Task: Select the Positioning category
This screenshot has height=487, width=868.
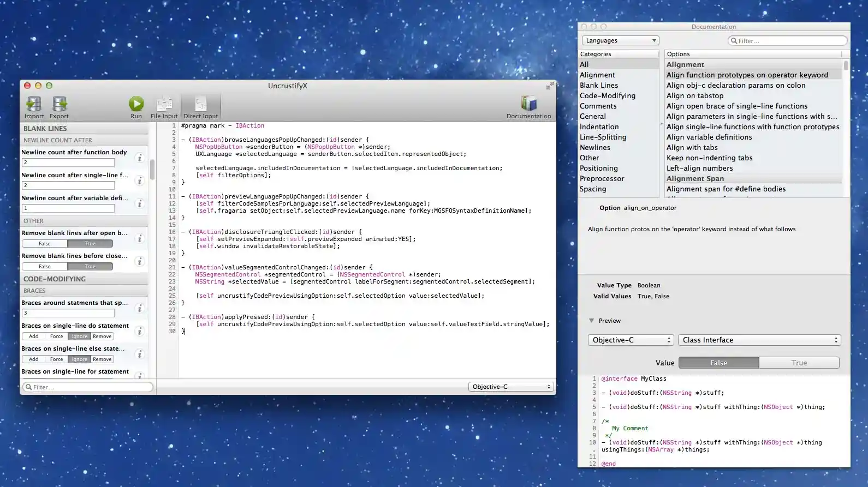Action: click(619, 168)
